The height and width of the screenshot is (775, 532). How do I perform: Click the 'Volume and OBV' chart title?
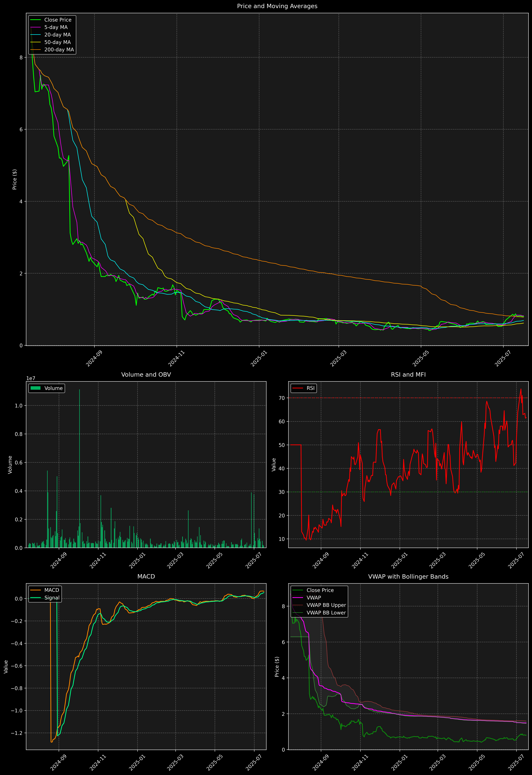[x=146, y=374]
